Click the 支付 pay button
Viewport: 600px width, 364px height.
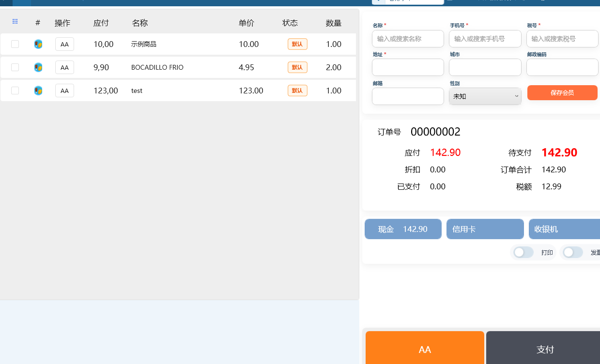(x=543, y=348)
